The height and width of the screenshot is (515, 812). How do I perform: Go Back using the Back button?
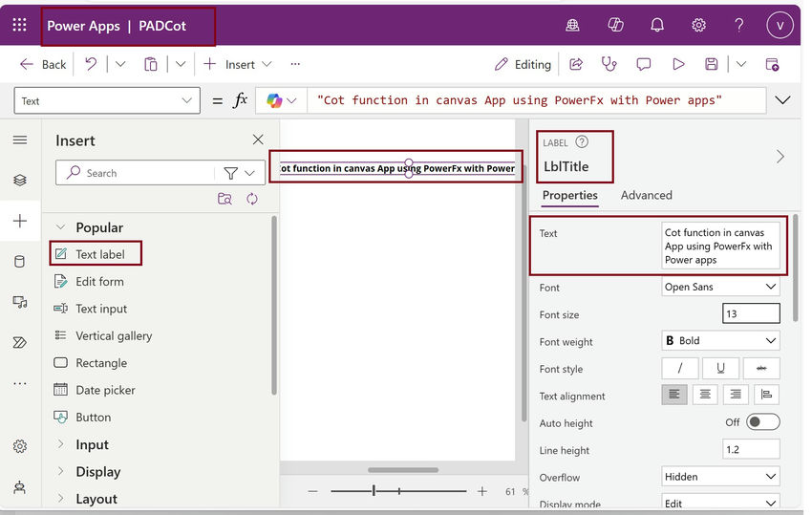[x=43, y=64]
